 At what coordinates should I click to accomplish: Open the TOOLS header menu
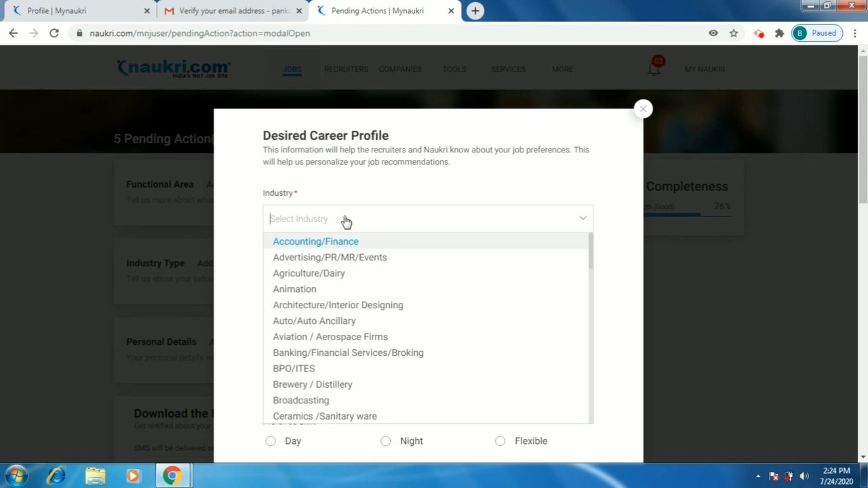click(454, 69)
